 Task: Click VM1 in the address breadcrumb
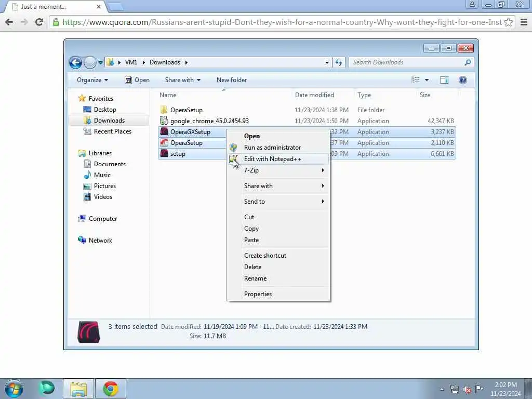[131, 62]
